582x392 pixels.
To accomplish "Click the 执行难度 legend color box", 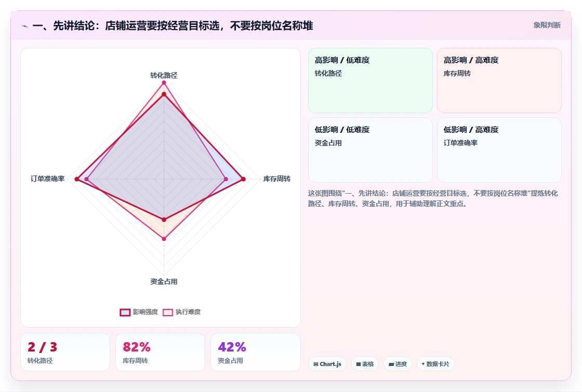I will click(x=168, y=312).
